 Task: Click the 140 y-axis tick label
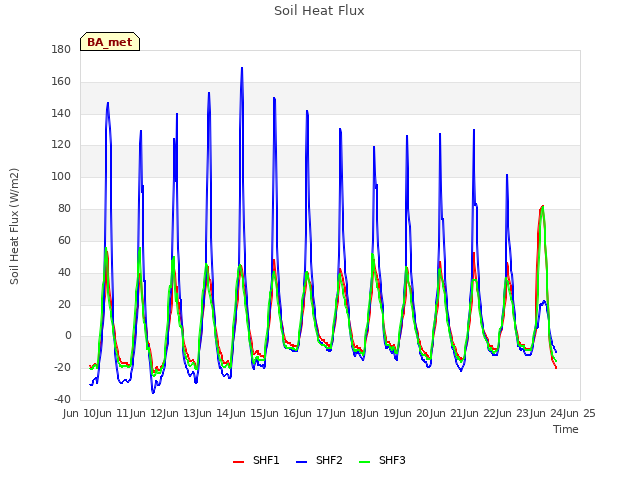pos(61,113)
